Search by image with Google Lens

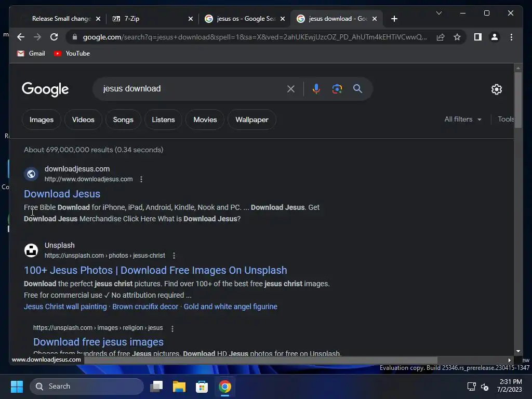click(x=337, y=89)
